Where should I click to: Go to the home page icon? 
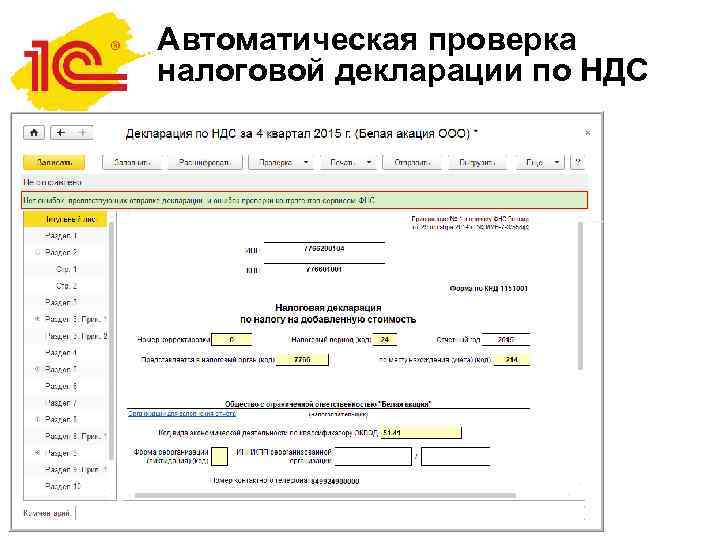(x=34, y=133)
